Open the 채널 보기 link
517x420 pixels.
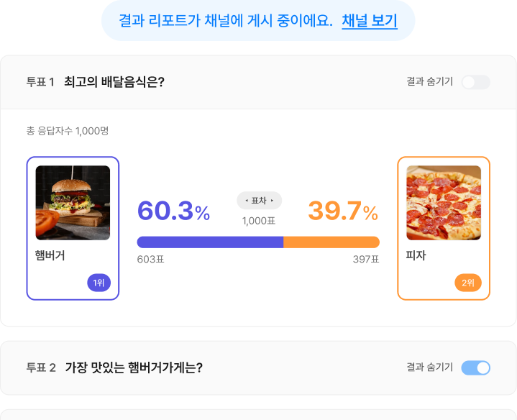(370, 21)
